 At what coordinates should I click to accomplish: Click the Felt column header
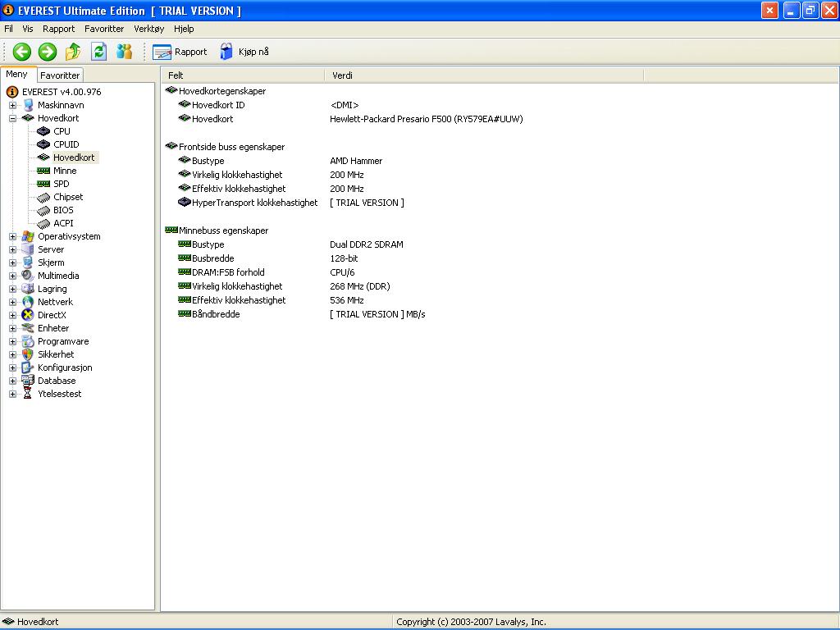click(x=243, y=75)
